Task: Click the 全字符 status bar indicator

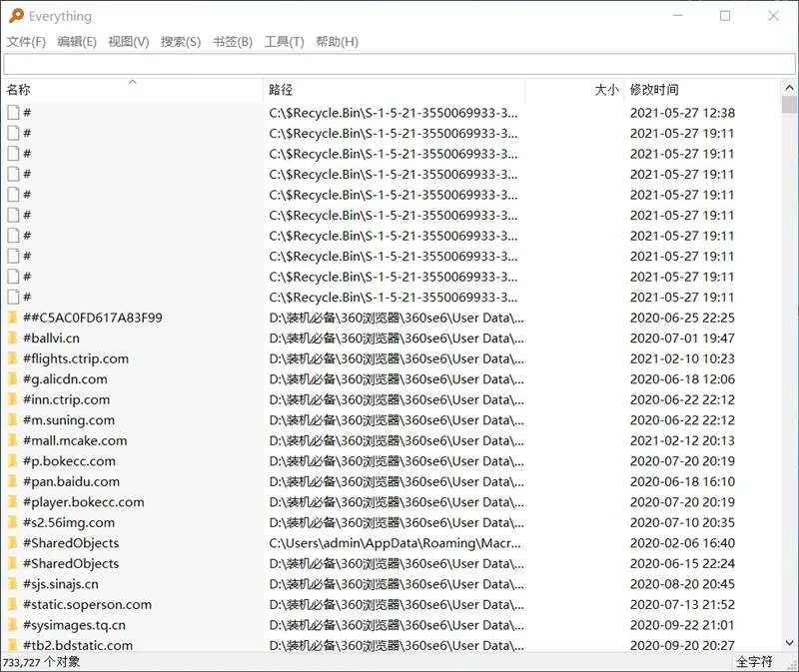Action: pos(754,662)
